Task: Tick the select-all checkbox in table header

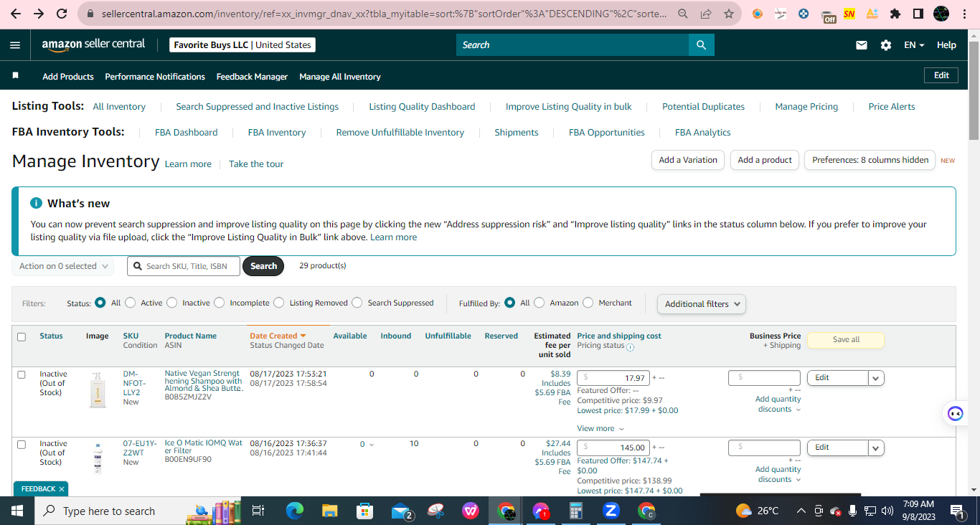Action: [x=22, y=336]
